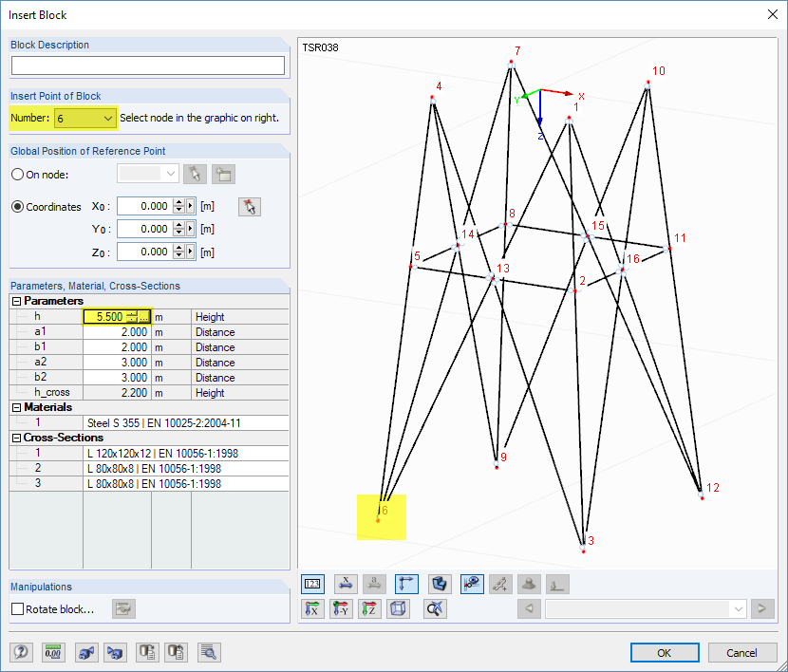Click the zoom all magnifier icon in preview toolbar
Image resolution: width=788 pixels, height=672 pixels.
(x=435, y=609)
